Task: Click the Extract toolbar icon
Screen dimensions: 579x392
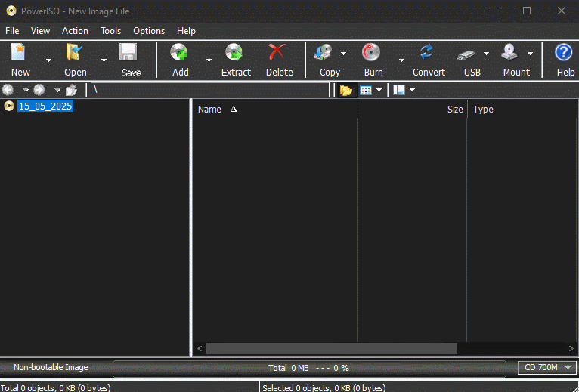Action: tap(234, 52)
